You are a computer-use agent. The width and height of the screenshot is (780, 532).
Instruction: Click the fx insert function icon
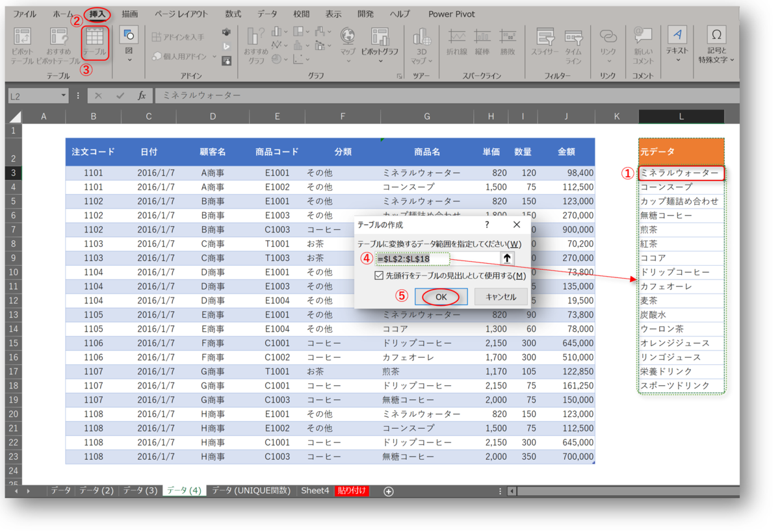(x=142, y=95)
